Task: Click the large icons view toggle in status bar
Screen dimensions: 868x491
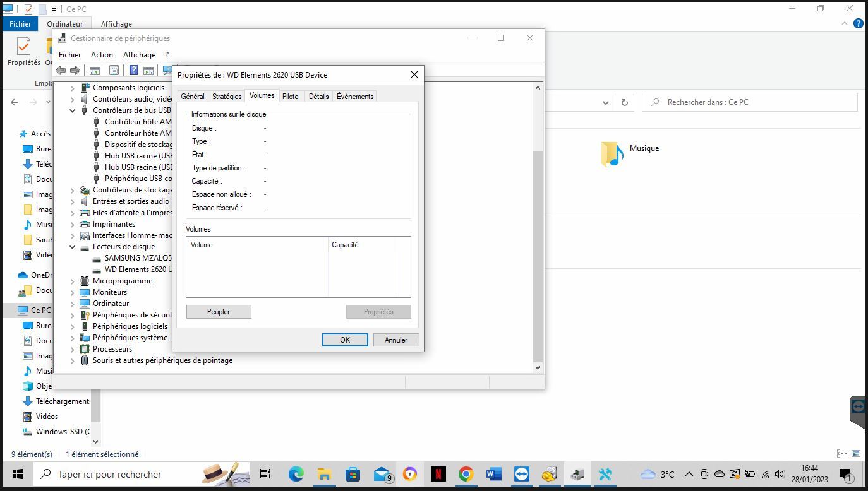Action: 856,454
